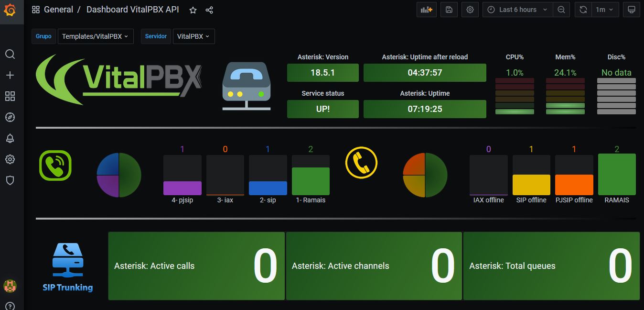Click the purple 4- pjsip bar
Image resolution: width=644 pixels, height=310 pixels.
pos(182,188)
